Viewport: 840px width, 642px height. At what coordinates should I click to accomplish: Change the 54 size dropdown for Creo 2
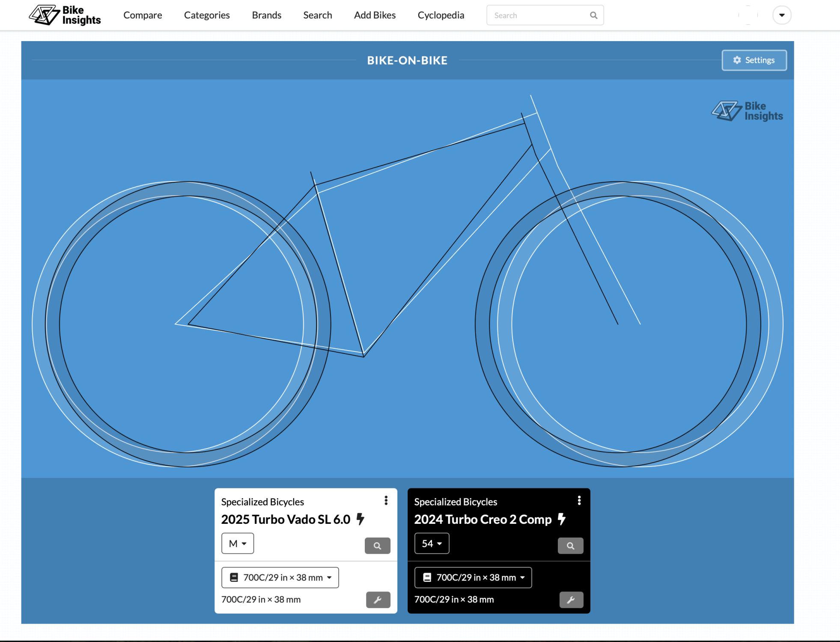click(432, 543)
